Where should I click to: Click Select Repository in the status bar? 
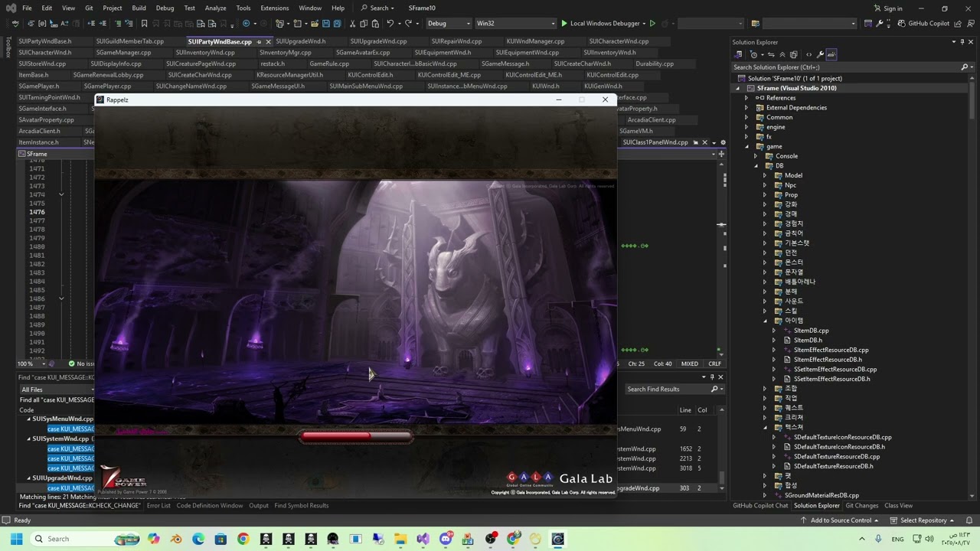pos(923,520)
